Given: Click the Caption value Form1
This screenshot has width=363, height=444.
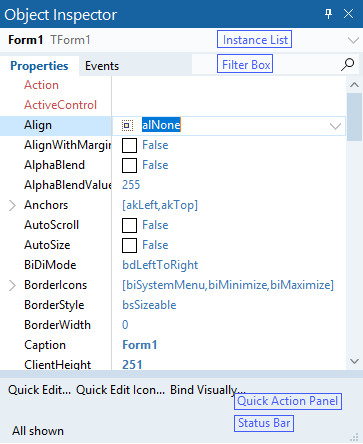Looking at the screenshot, I should tap(140, 345).
